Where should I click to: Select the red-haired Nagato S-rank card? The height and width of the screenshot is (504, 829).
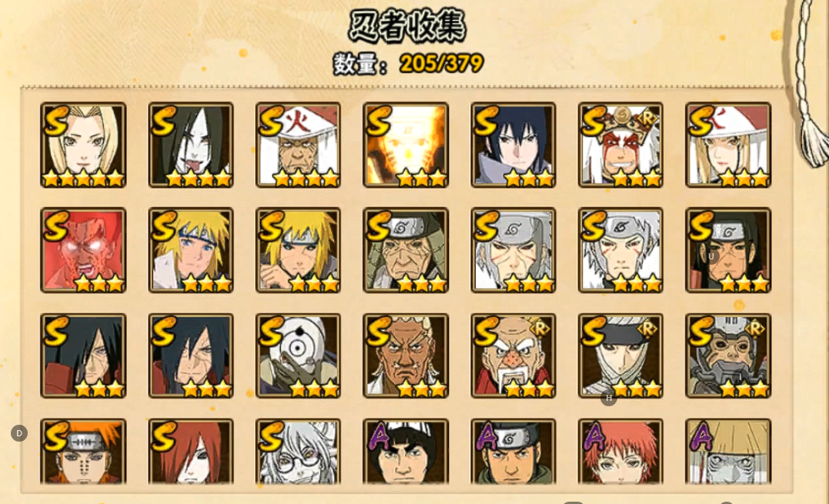[191, 452]
